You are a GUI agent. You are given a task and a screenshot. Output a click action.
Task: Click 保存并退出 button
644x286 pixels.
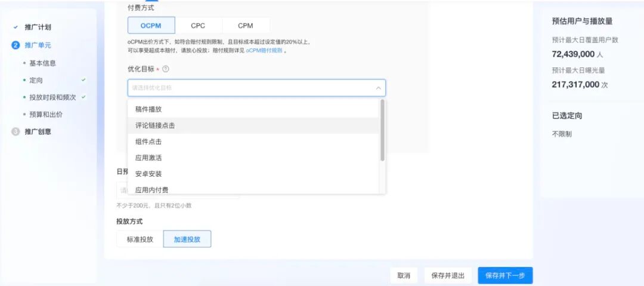pyautogui.click(x=448, y=276)
